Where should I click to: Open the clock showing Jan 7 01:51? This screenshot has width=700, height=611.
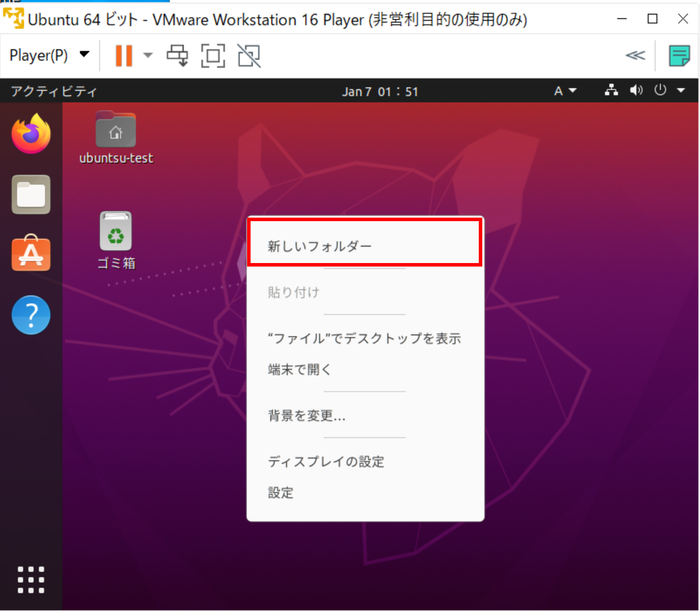(380, 92)
